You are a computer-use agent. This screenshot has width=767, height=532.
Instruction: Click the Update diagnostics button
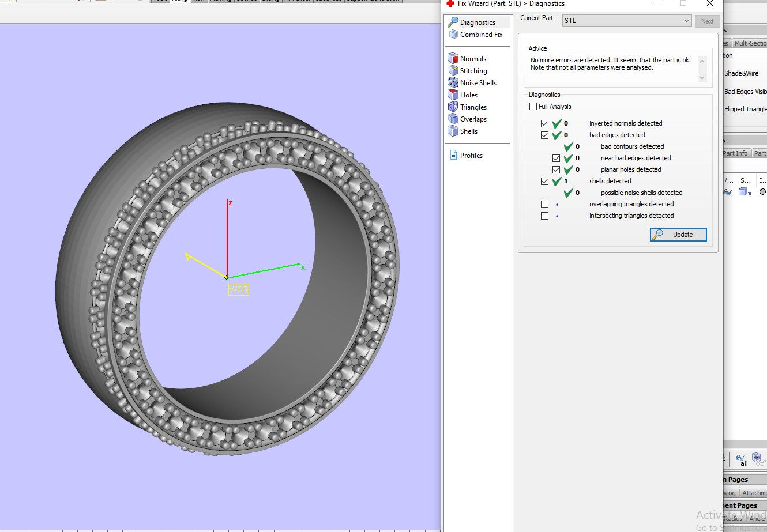[x=678, y=235]
